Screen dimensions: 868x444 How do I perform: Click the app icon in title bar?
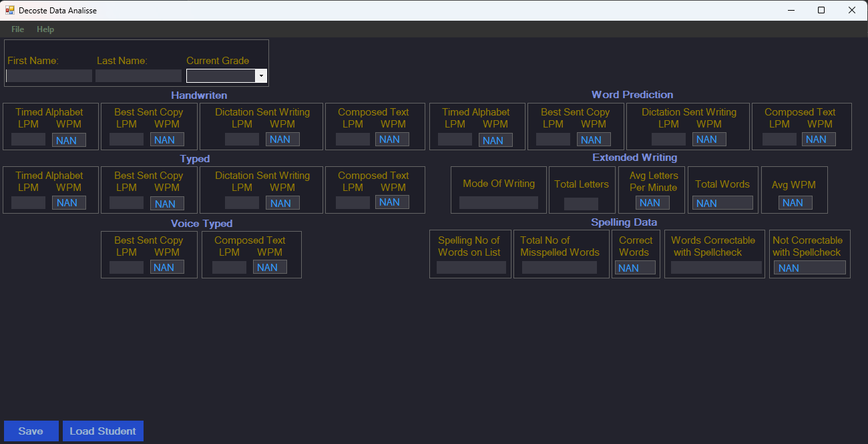pyautogui.click(x=10, y=10)
